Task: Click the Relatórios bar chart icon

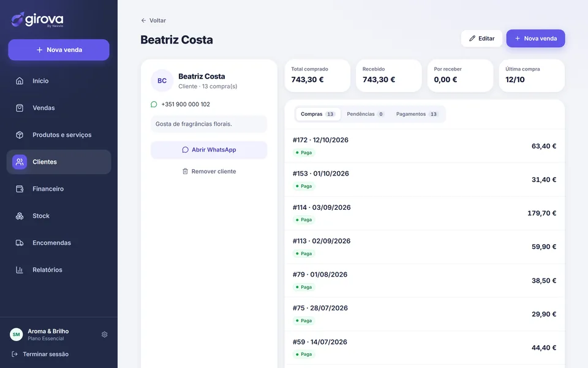Action: 20,270
